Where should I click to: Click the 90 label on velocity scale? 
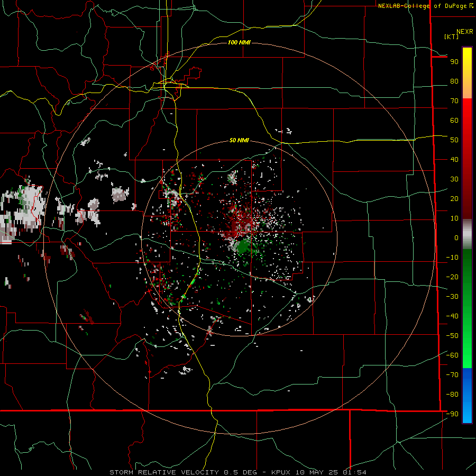coord(454,62)
